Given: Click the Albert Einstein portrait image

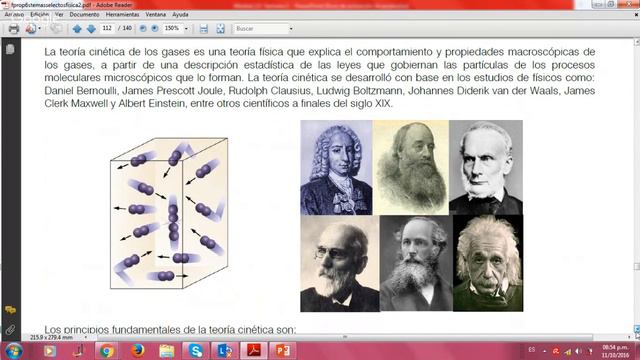Looking at the screenshot, I should 488,263.
